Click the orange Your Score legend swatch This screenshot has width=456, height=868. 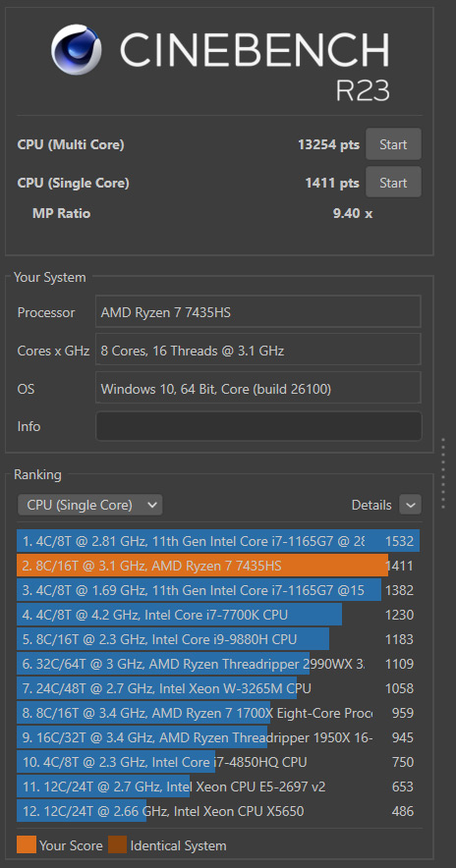click(x=26, y=844)
